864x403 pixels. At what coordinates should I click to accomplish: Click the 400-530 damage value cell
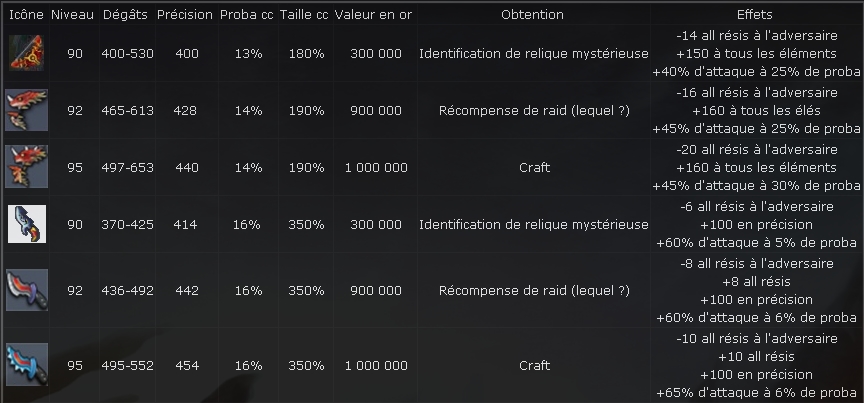coord(127,53)
